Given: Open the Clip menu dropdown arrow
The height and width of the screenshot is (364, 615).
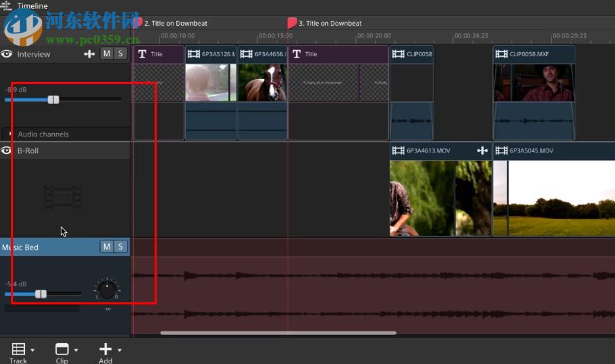Looking at the screenshot, I should pyautogui.click(x=76, y=350).
